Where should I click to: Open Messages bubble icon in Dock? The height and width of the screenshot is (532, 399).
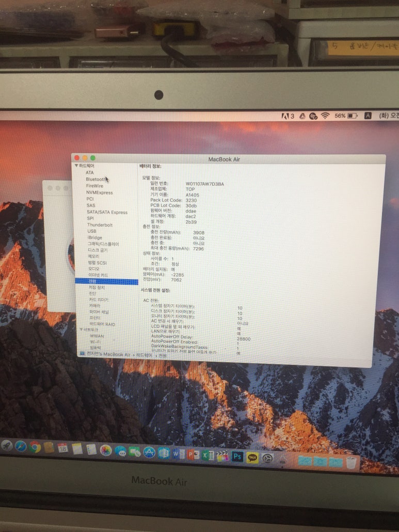click(x=120, y=451)
